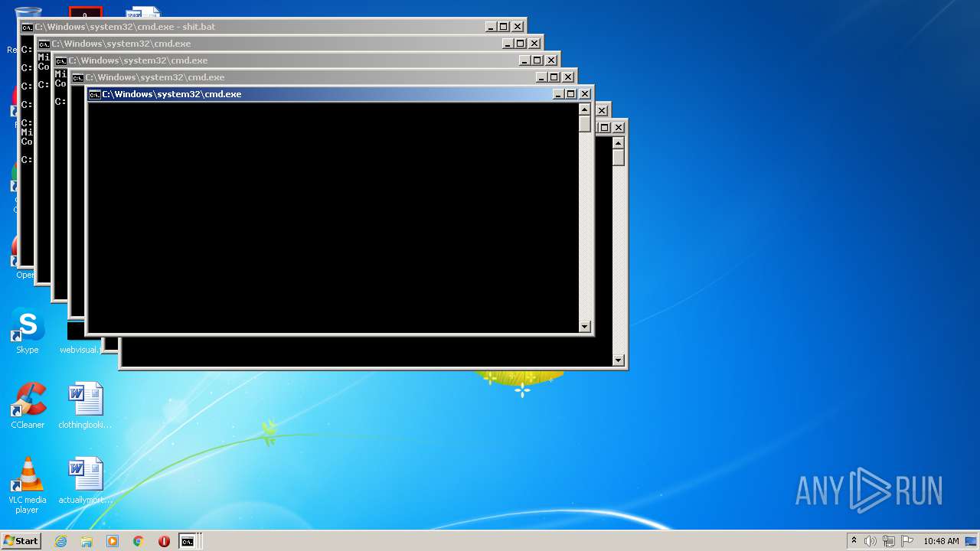Open the shit.bat window's system menu icon
The height and width of the screenshot is (551, 980).
28,27
